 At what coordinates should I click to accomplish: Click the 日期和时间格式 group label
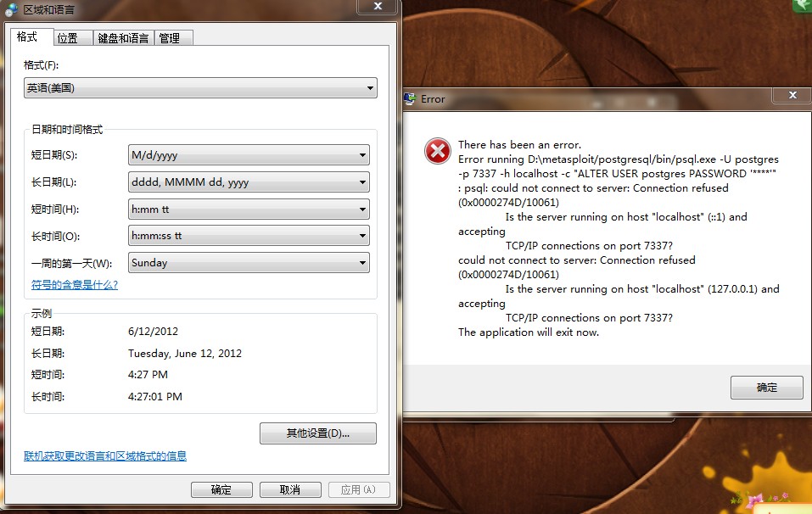coord(67,130)
